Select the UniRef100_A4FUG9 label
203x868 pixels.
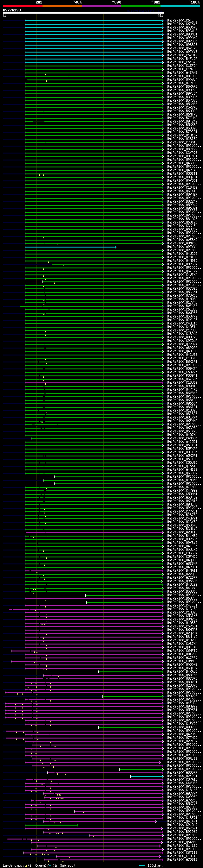coord(182,703)
